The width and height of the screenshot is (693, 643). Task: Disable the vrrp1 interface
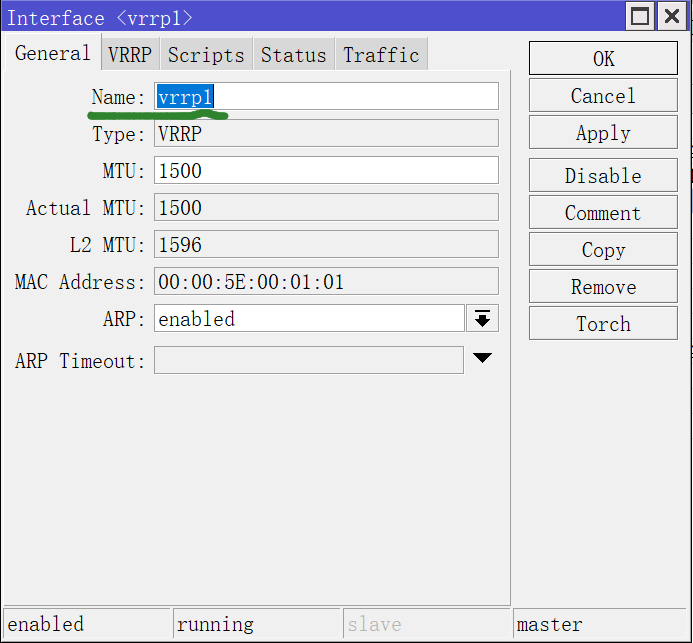[x=603, y=176]
